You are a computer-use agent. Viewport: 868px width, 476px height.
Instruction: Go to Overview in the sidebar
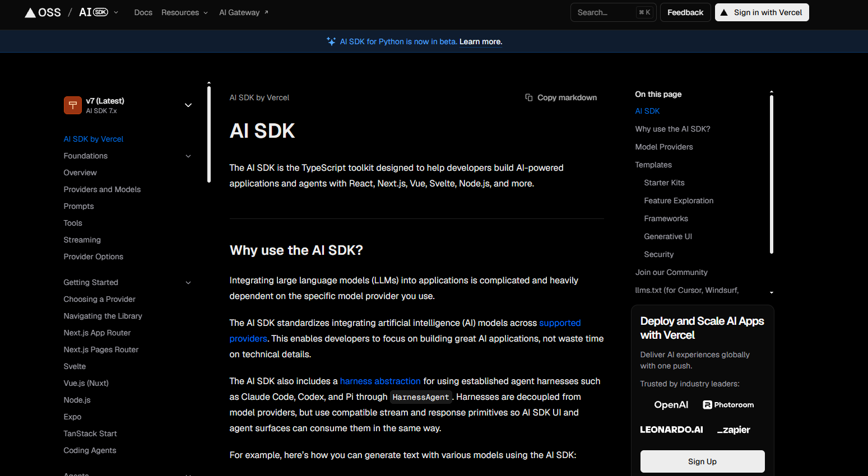(80, 172)
